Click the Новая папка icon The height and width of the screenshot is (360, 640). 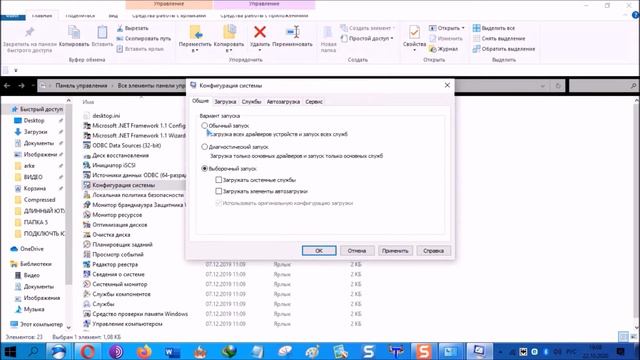[328, 32]
